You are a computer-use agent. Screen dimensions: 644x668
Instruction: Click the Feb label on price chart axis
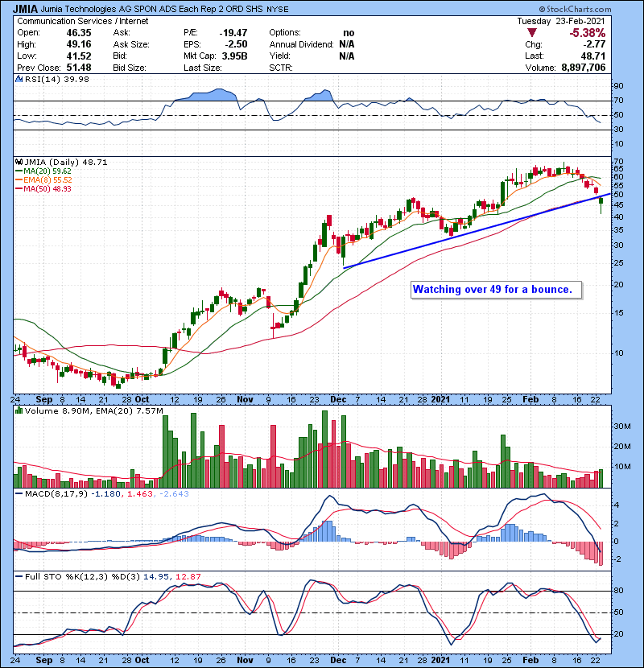530,400
